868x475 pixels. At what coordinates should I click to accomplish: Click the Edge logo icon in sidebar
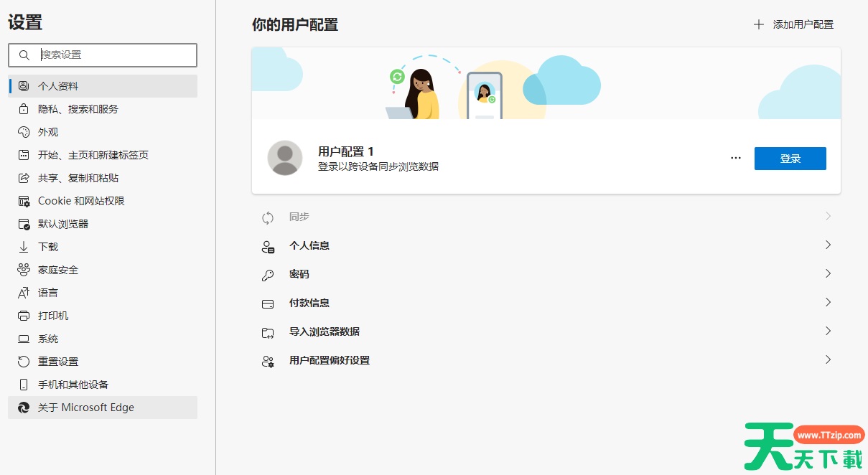(24, 408)
